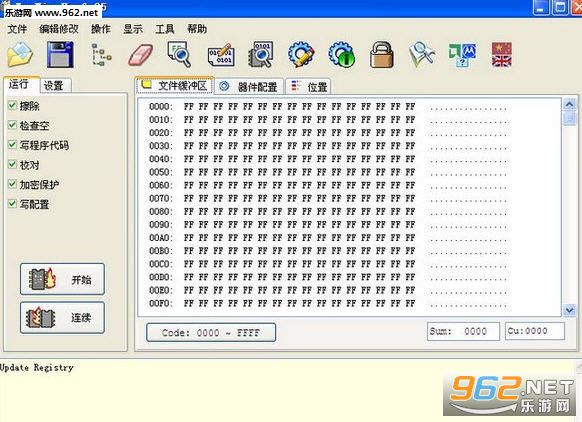Save buffer using the floppy disk icon
582x422 pixels.
(x=60, y=55)
